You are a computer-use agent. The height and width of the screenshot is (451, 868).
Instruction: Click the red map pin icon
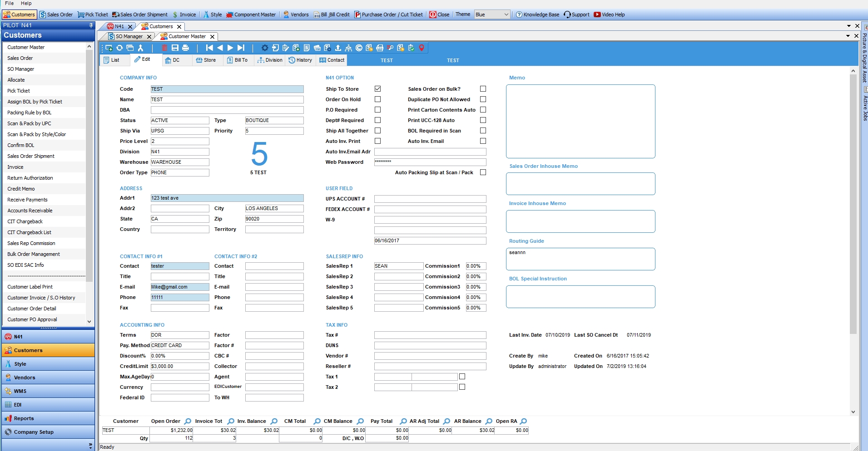[x=422, y=48]
